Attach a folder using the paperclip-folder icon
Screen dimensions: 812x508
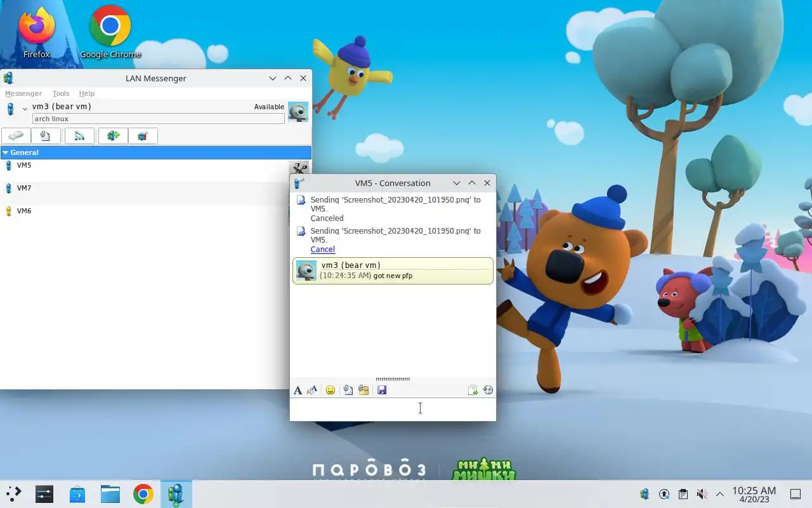click(x=363, y=390)
